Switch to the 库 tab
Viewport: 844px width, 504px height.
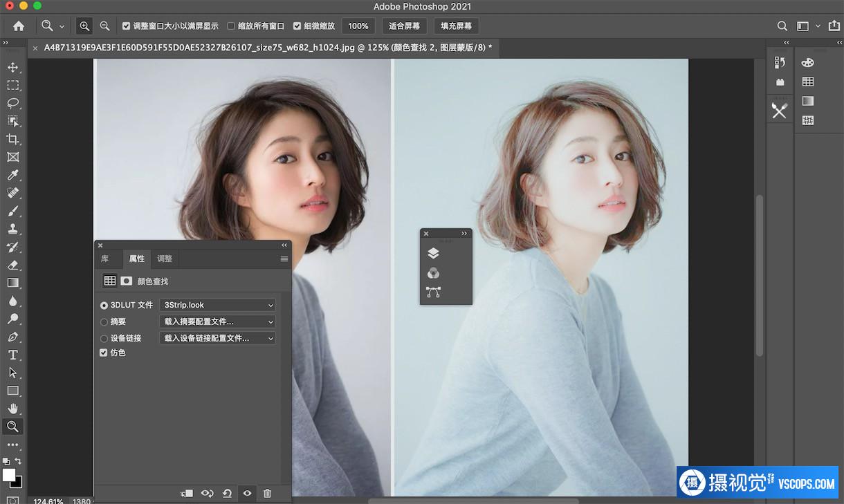pyautogui.click(x=105, y=259)
